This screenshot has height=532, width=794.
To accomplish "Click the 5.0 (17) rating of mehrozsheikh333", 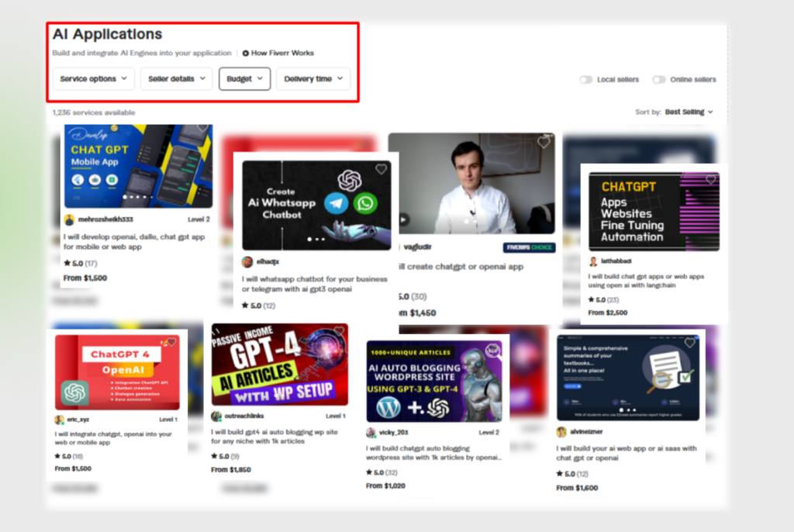I will tap(81, 264).
